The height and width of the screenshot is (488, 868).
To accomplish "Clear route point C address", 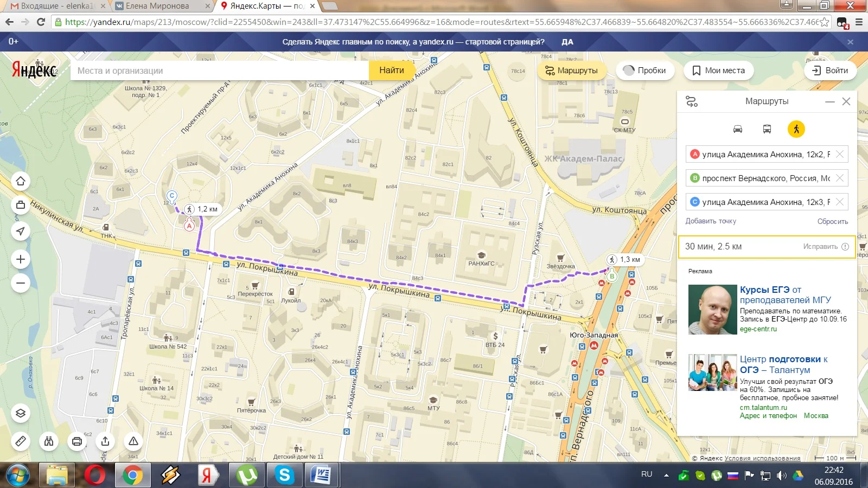I will pos(840,202).
